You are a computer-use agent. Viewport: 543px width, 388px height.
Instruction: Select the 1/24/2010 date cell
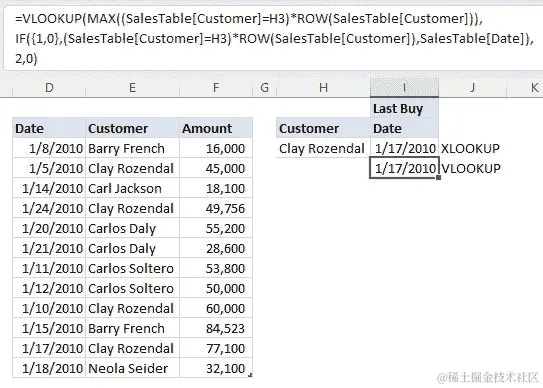point(49,209)
